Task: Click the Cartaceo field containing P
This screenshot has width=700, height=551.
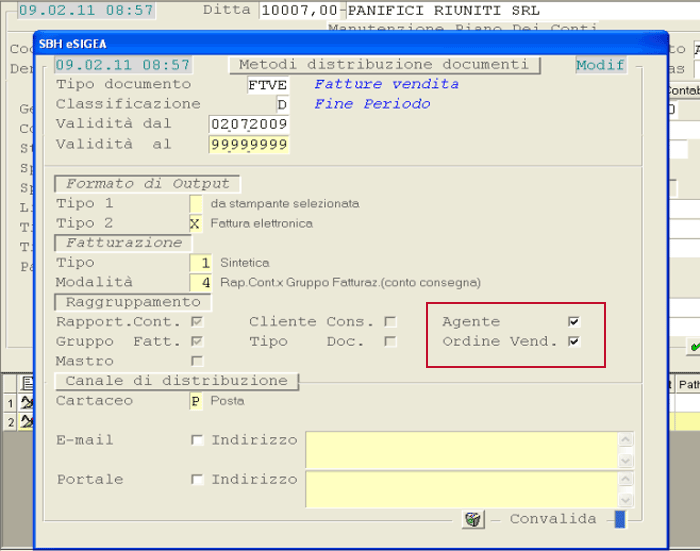Action: click(x=195, y=401)
